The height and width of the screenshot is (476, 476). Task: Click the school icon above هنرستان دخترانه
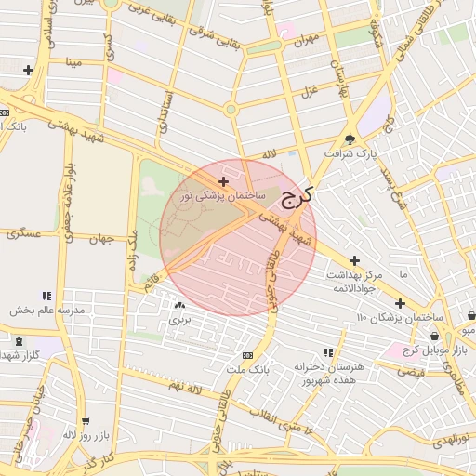click(328, 352)
